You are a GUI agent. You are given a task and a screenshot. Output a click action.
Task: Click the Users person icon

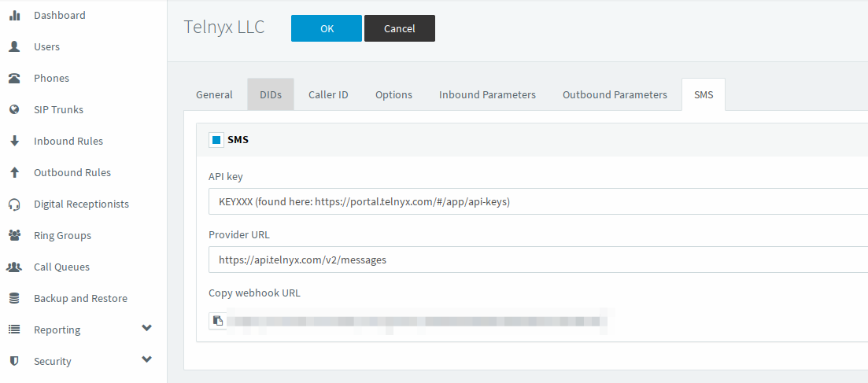14,47
